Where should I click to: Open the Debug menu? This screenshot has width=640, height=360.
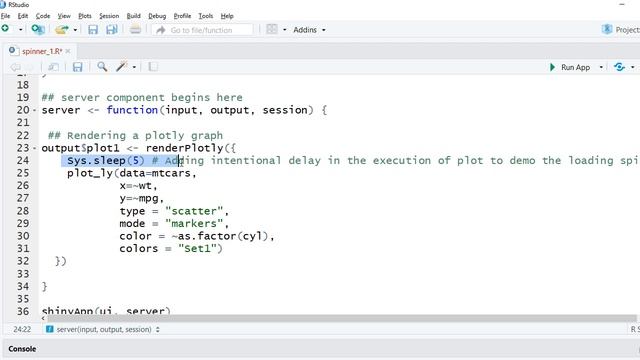(157, 16)
